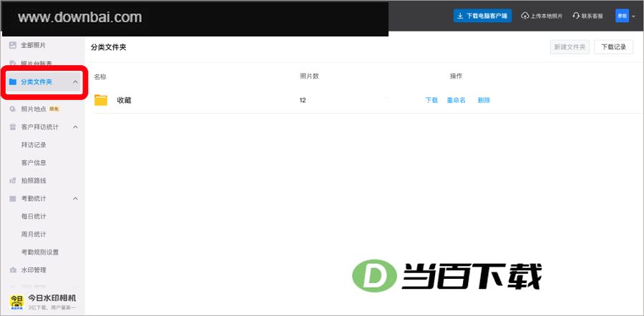Click the blue folder icon beside 分类文件夹

(x=13, y=82)
